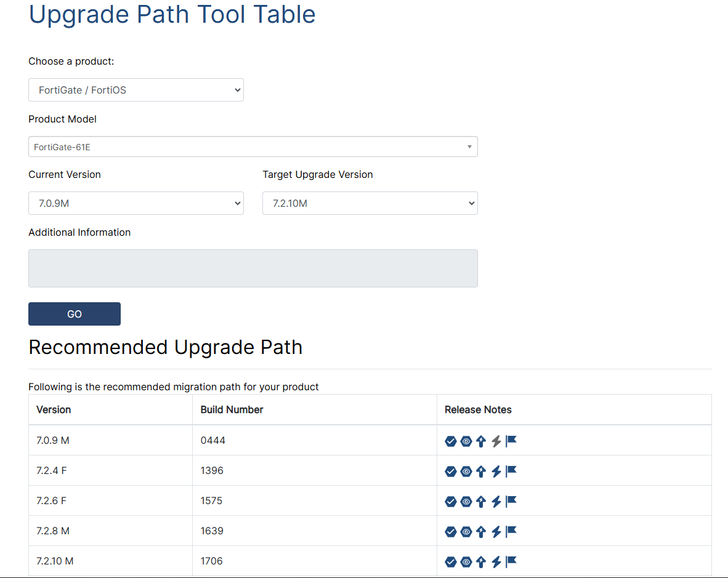The image size is (728, 578).
Task: Open the Current Version 7.0.9M dropdown
Action: [x=136, y=203]
